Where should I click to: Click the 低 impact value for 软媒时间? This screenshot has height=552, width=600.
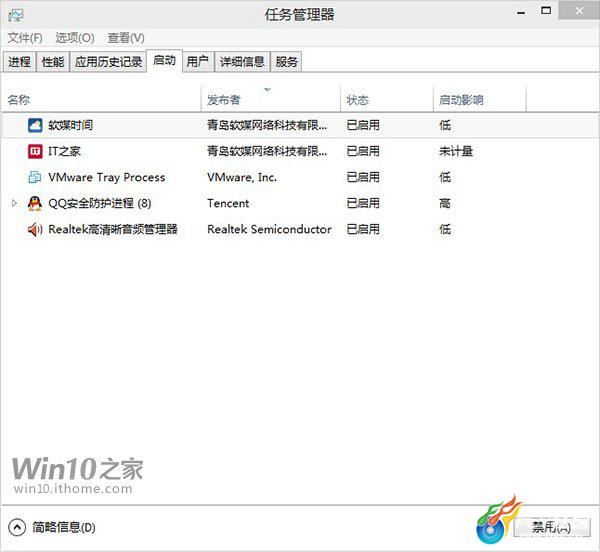[445, 125]
